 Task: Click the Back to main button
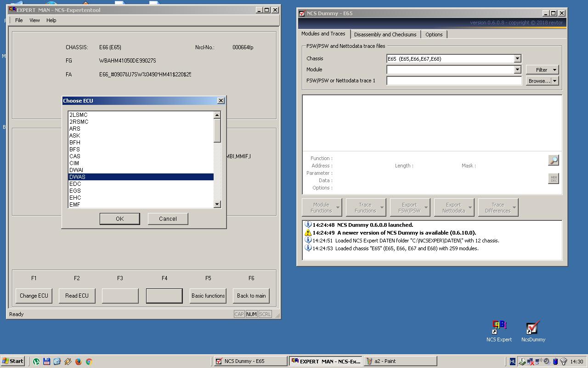point(251,296)
